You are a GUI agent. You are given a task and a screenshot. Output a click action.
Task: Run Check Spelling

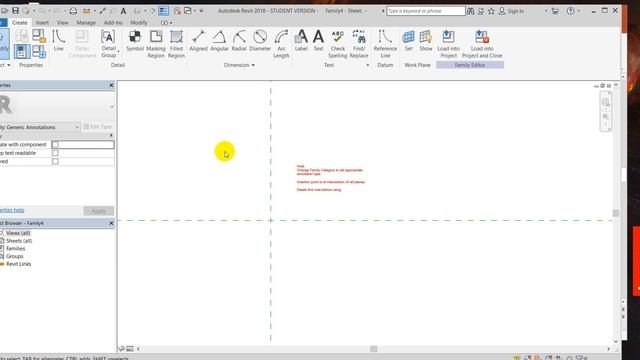338,43
